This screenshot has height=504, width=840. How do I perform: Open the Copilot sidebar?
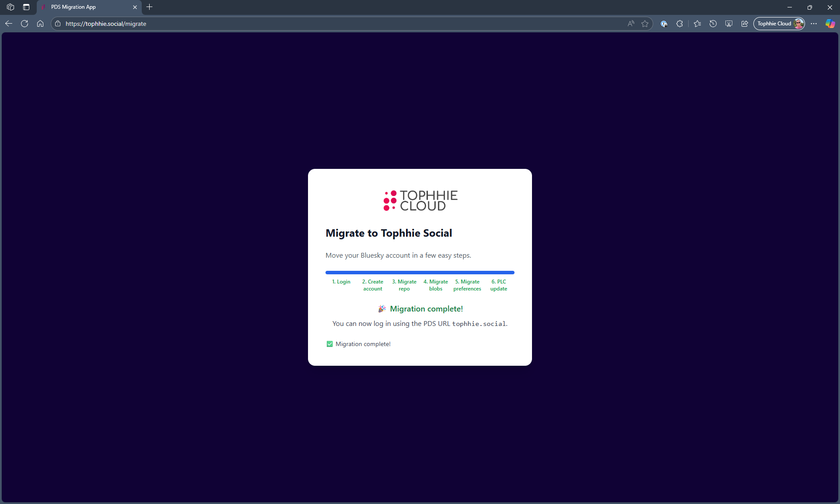[x=830, y=24]
